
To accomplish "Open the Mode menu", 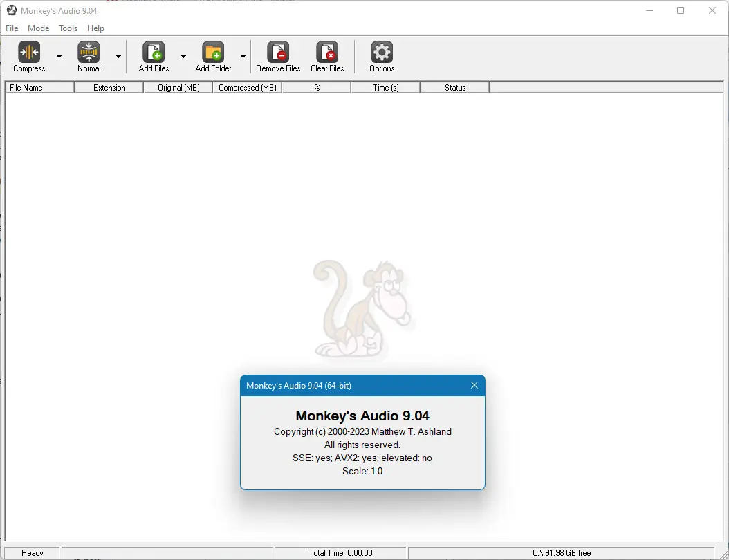I will 39,28.
